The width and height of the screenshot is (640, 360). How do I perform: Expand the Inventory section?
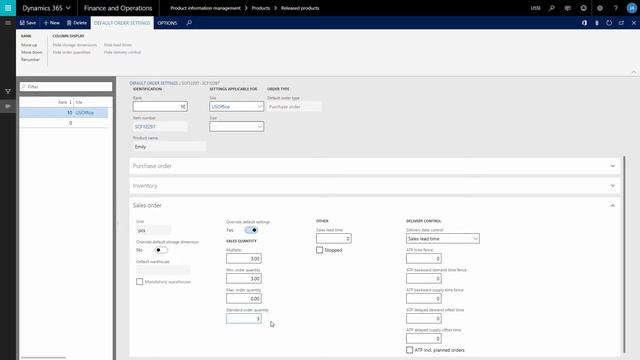coord(374,186)
